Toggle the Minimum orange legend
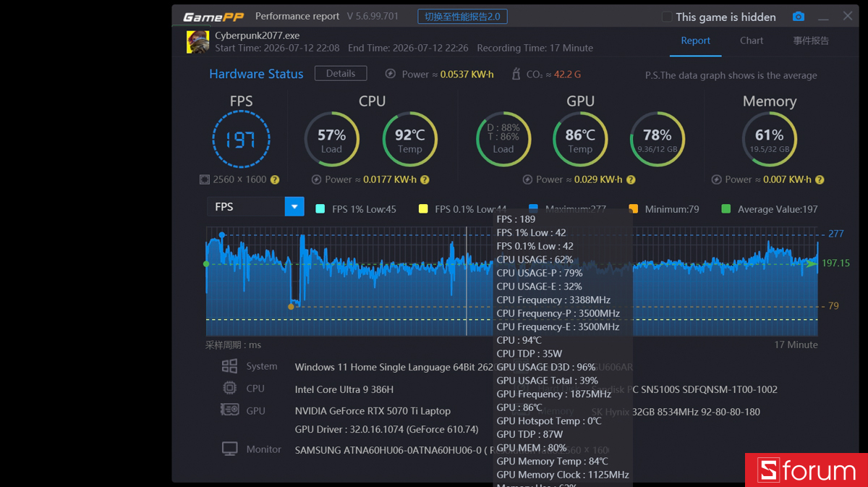Viewport: 868px width, 487px height. click(x=634, y=209)
